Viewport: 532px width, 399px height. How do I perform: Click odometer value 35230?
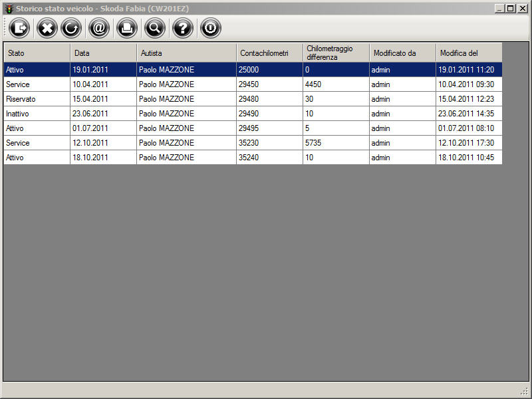270,142
